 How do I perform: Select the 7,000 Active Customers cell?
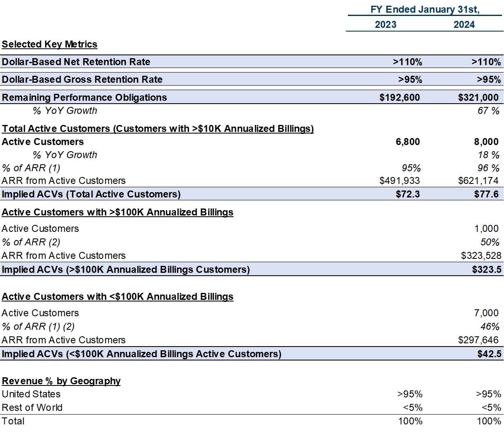pos(486,313)
